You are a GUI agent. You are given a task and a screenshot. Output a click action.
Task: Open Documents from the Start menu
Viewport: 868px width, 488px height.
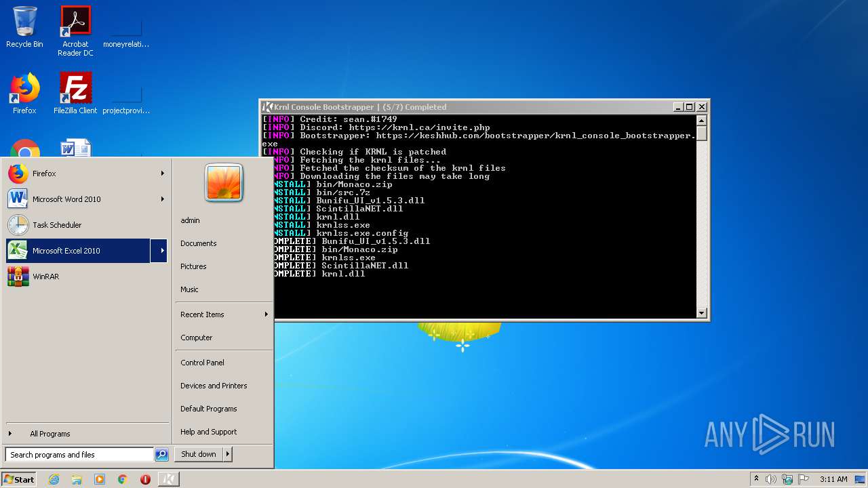pos(199,243)
